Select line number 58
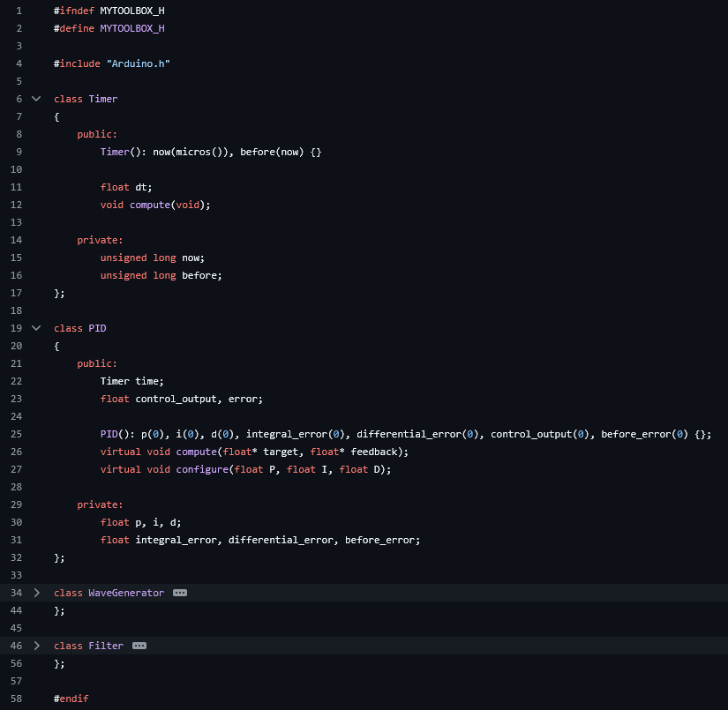Image resolution: width=728 pixels, height=710 pixels. 17,699
